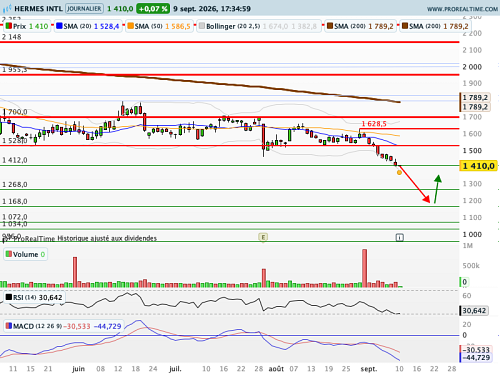
Task: Click the sept. label on time axis
Action: click(369, 369)
